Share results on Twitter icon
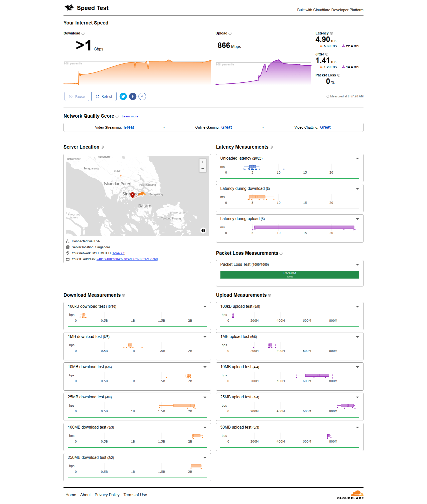Viewport: 427px width, 504px height. pos(123,96)
